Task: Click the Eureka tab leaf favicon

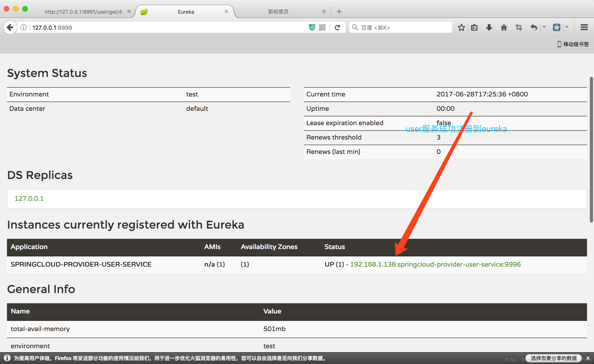Action: [144, 12]
